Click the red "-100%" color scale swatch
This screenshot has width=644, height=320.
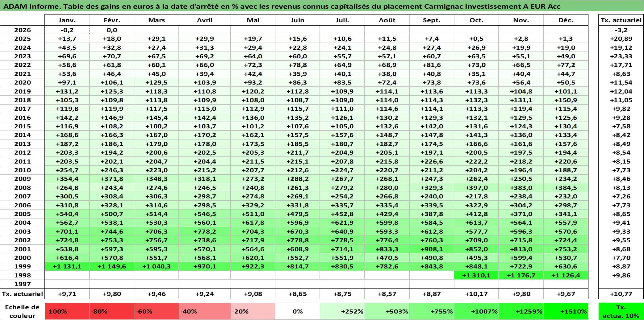pos(67,311)
